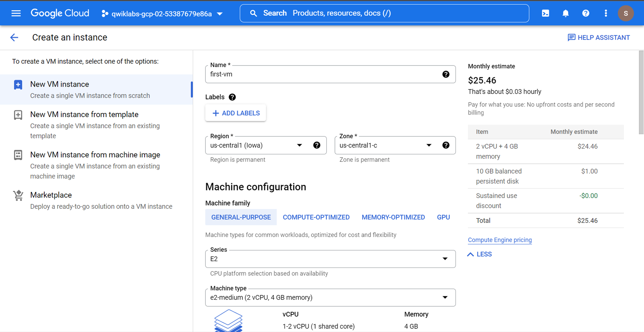
Task: Click the 'Region is permanent' hint text
Action: [x=238, y=160]
